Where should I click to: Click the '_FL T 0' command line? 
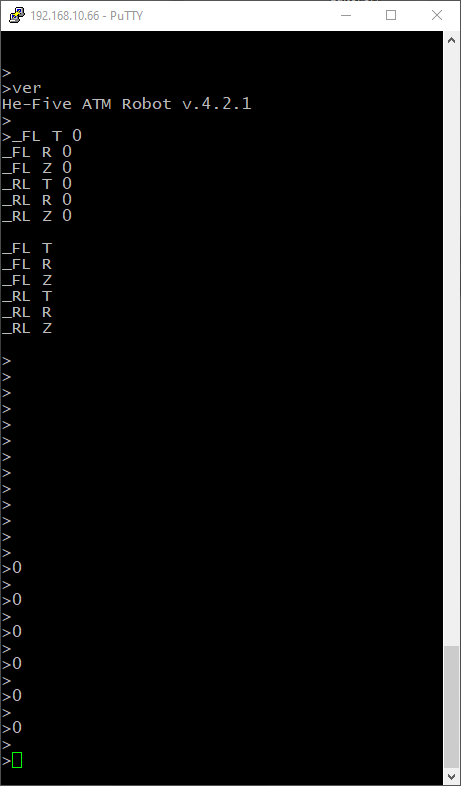tap(42, 136)
